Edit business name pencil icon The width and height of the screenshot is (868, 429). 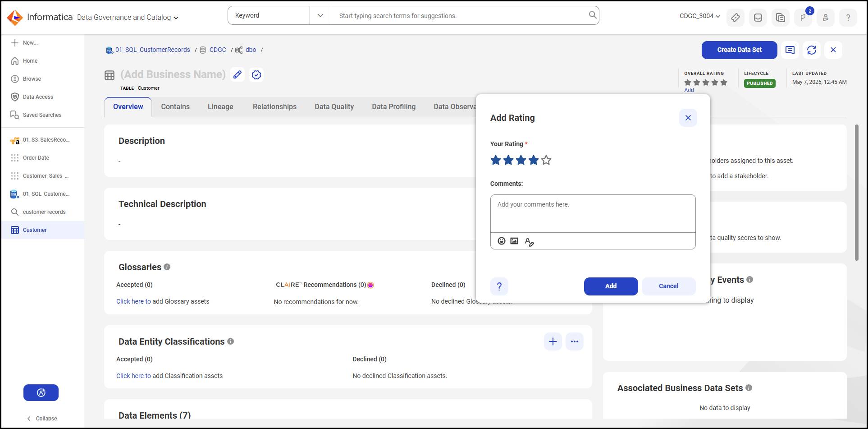[238, 74]
